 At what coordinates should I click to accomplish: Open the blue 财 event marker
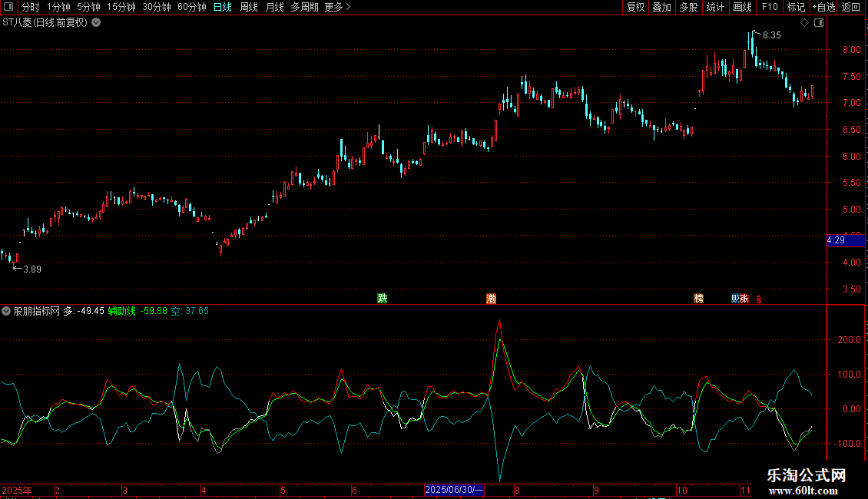tap(735, 299)
